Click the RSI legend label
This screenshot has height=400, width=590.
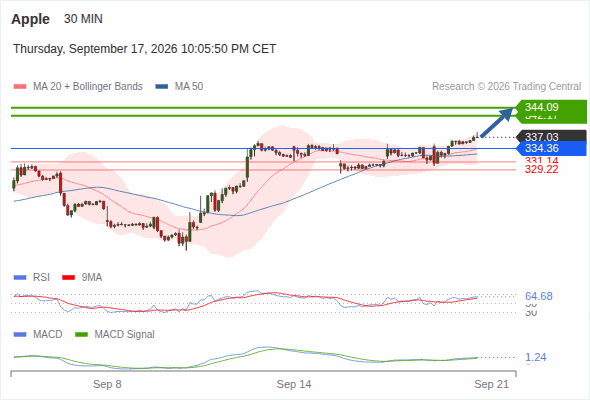41,278
